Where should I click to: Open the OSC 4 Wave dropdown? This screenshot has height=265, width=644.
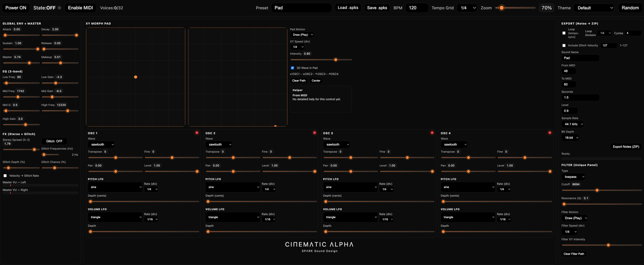click(x=454, y=145)
